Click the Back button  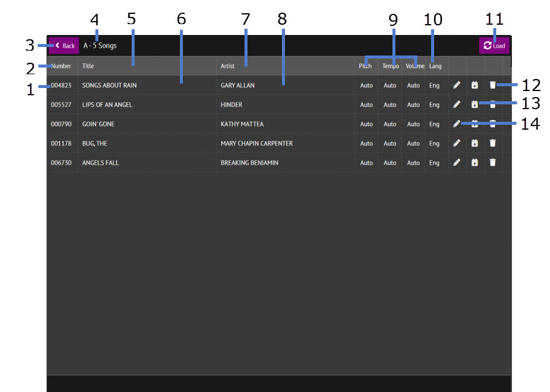(x=64, y=46)
